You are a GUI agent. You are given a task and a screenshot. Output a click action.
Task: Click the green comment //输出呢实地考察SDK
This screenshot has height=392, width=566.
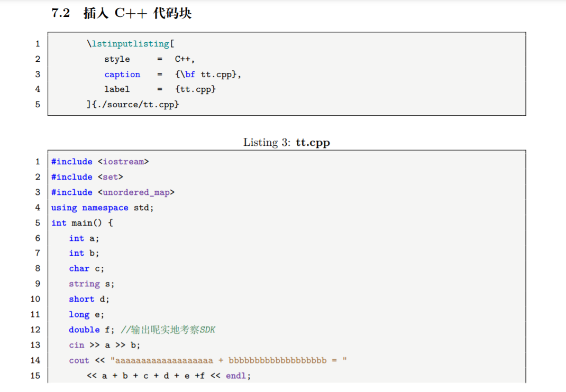point(168,330)
